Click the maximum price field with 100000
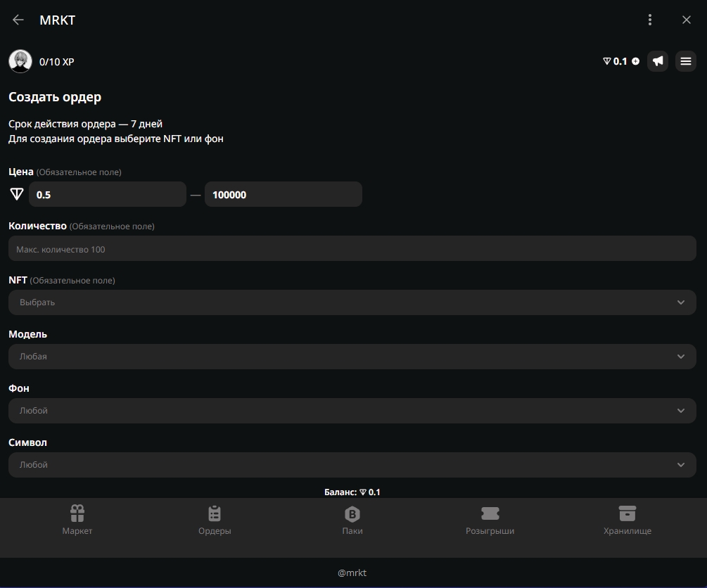This screenshot has width=707, height=588. click(x=283, y=194)
